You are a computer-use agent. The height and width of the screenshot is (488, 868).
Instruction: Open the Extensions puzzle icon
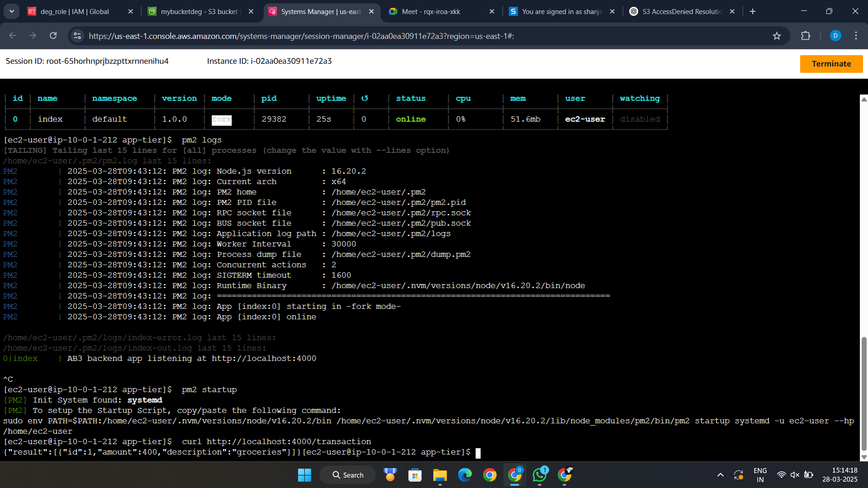806,36
